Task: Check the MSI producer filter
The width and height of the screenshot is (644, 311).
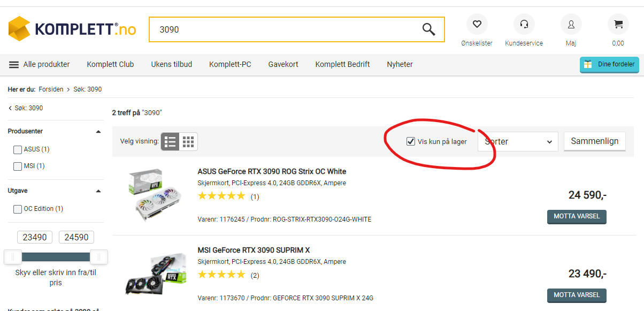Action: coord(18,166)
